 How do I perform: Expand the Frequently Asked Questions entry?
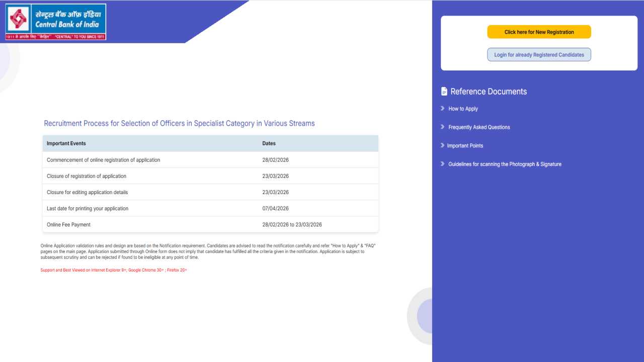(x=478, y=127)
